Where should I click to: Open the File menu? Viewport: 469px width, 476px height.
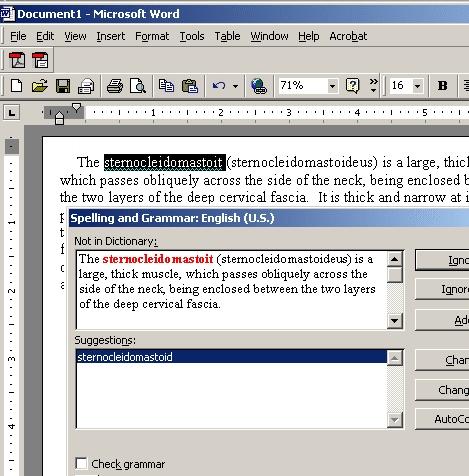click(18, 36)
